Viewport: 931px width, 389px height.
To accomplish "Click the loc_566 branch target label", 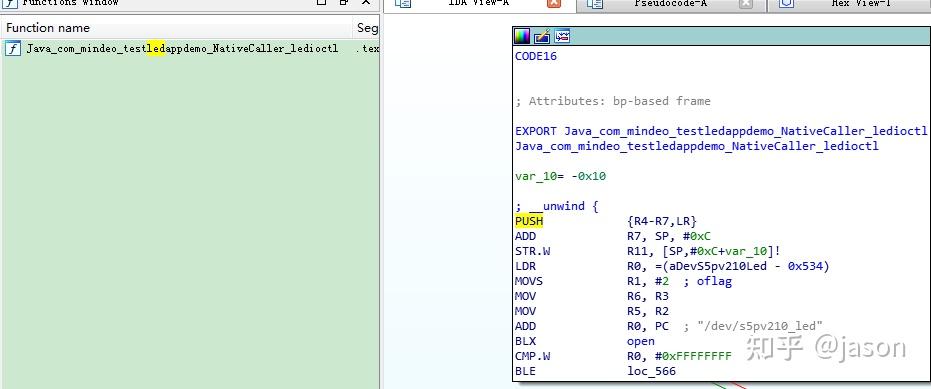I will click(651, 371).
